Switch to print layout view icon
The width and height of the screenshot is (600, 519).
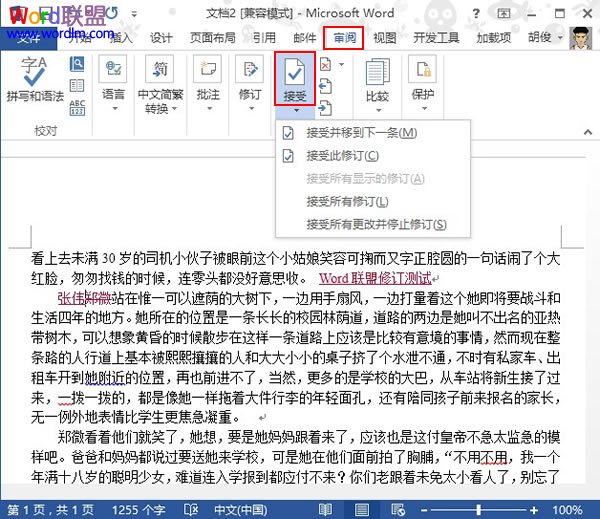(x=362, y=509)
